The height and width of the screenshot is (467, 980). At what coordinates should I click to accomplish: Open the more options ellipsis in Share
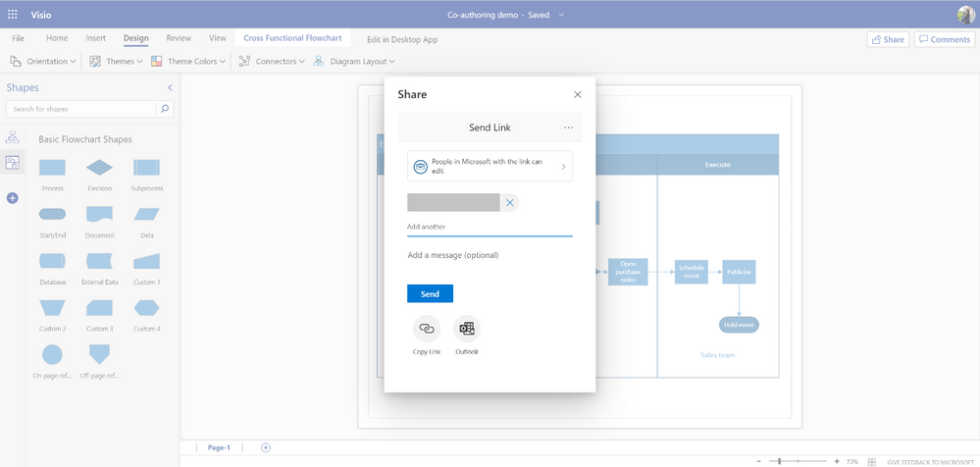(x=568, y=128)
